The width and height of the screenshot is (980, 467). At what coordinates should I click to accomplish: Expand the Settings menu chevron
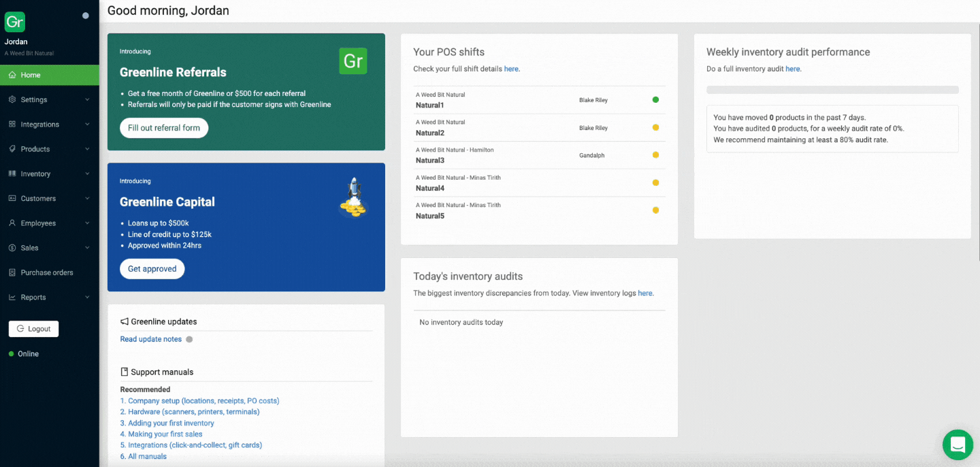tap(87, 99)
